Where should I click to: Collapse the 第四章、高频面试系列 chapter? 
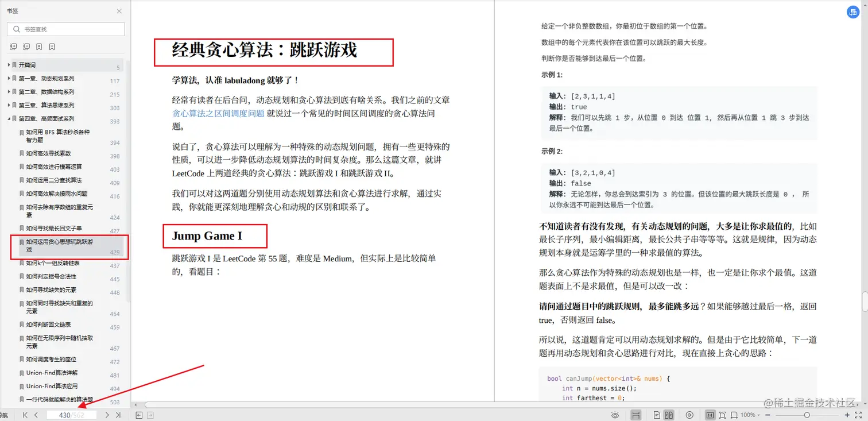(x=8, y=119)
